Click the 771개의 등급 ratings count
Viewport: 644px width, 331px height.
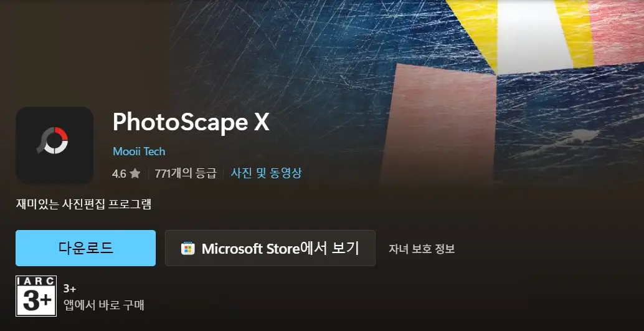click(185, 173)
